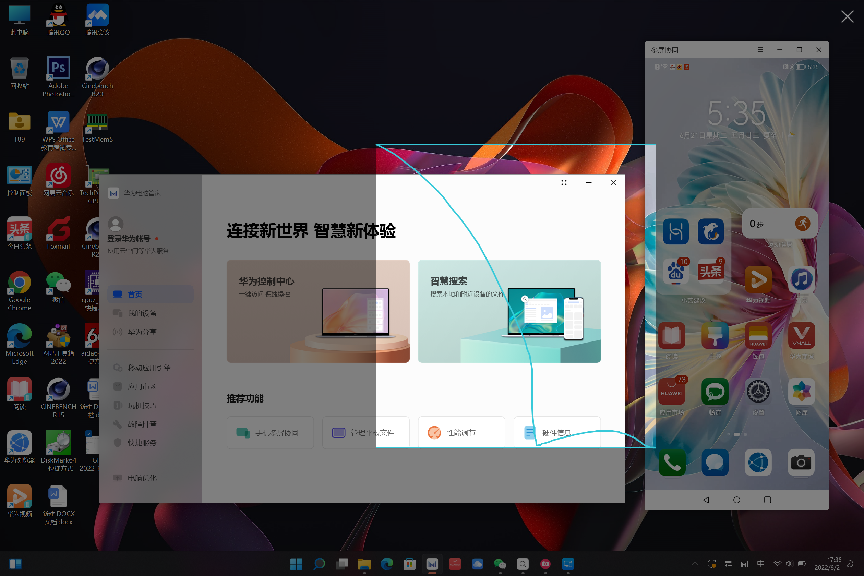Click 登录华为帐号 login link
The height and width of the screenshot is (576, 864).
pyautogui.click(x=129, y=238)
